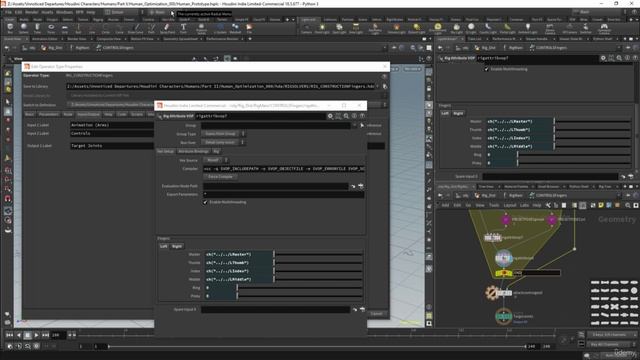Select the Torus shelf tool

(51, 28)
